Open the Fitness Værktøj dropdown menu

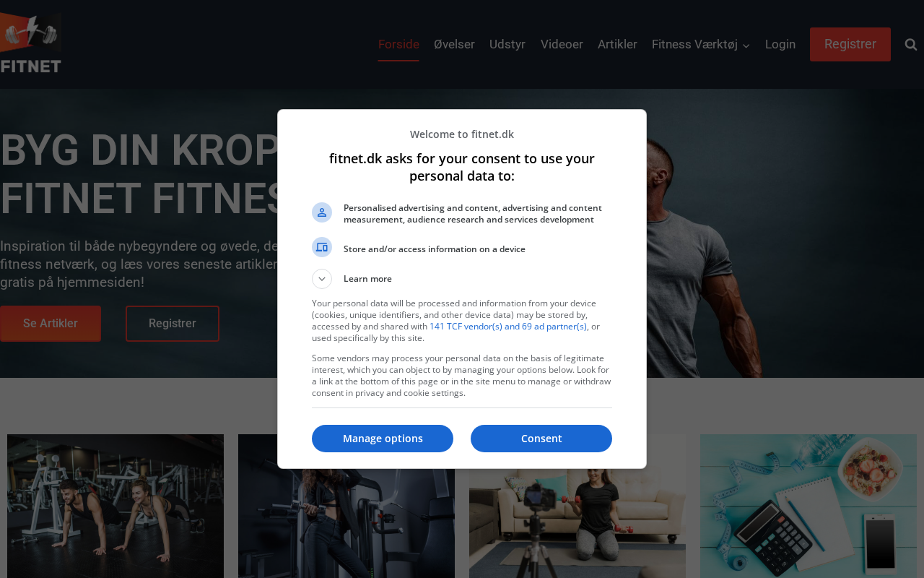point(701,45)
